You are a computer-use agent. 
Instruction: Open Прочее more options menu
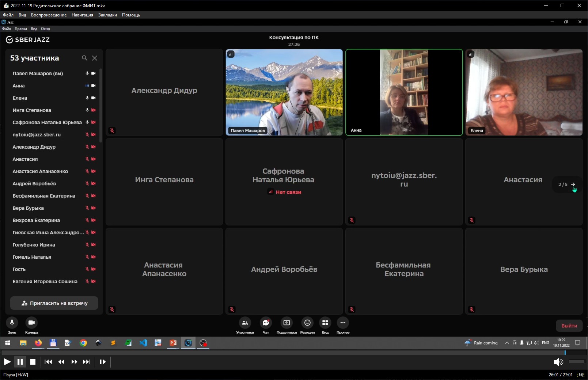coord(343,323)
